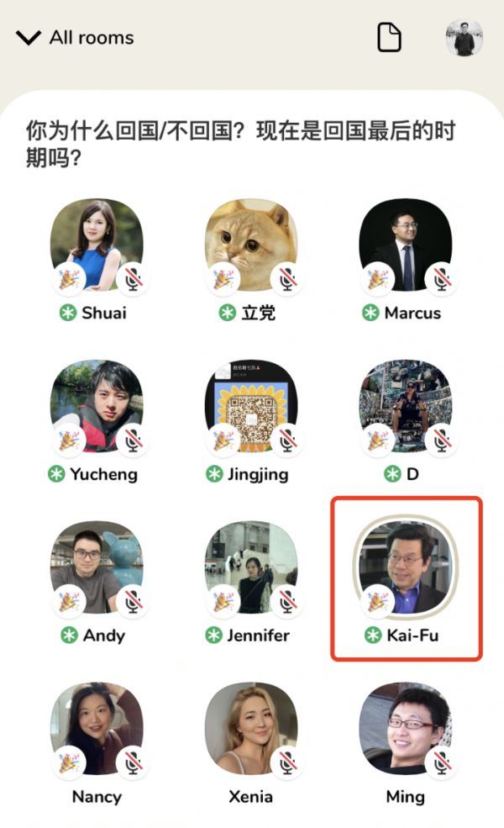504x828 pixels.
Task: Tap party popper badge on Nancy's avatar
Action: pyautogui.click(x=69, y=762)
